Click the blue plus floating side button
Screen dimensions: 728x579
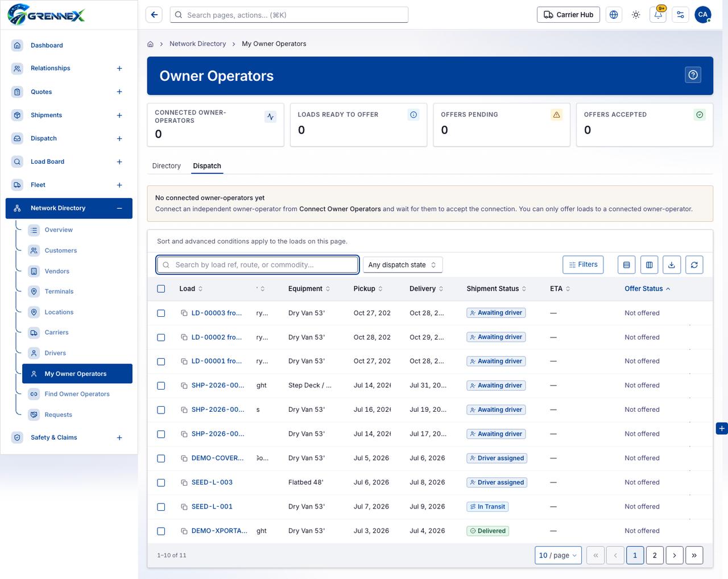point(722,428)
